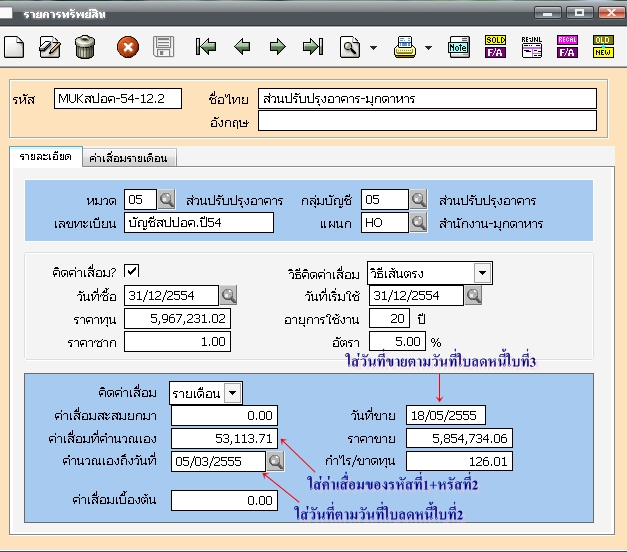This screenshot has width=627, height=552.
Task: Click the SOLD F/A toolbar icon
Action: [x=495, y=47]
